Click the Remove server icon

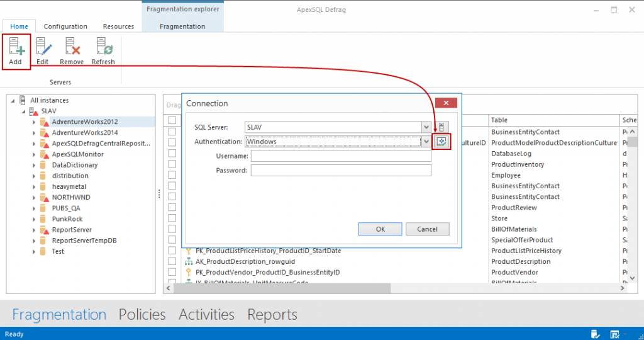(x=72, y=46)
